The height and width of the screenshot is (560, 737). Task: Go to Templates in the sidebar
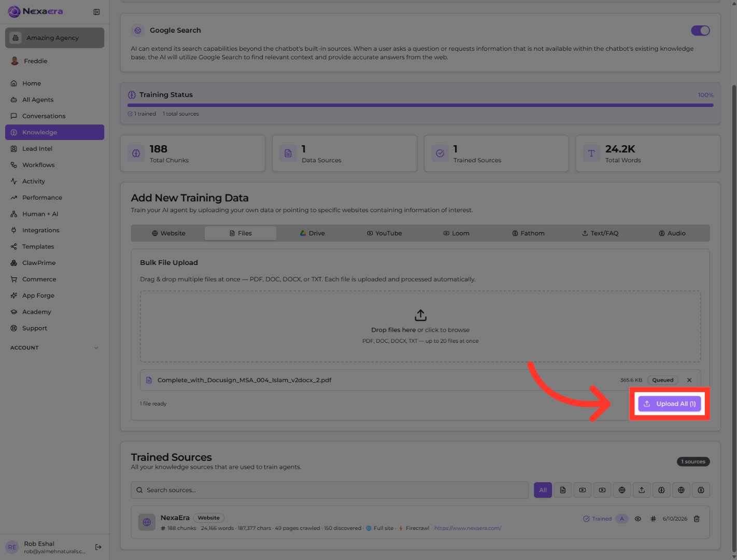pos(54,247)
